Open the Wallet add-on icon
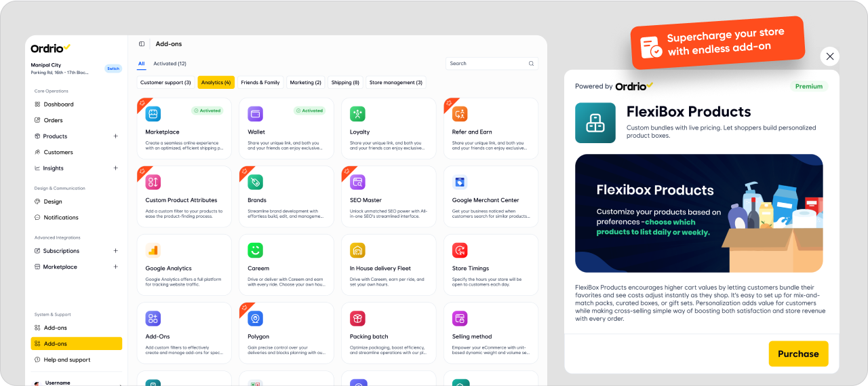Image resolution: width=868 pixels, height=386 pixels. (x=255, y=114)
